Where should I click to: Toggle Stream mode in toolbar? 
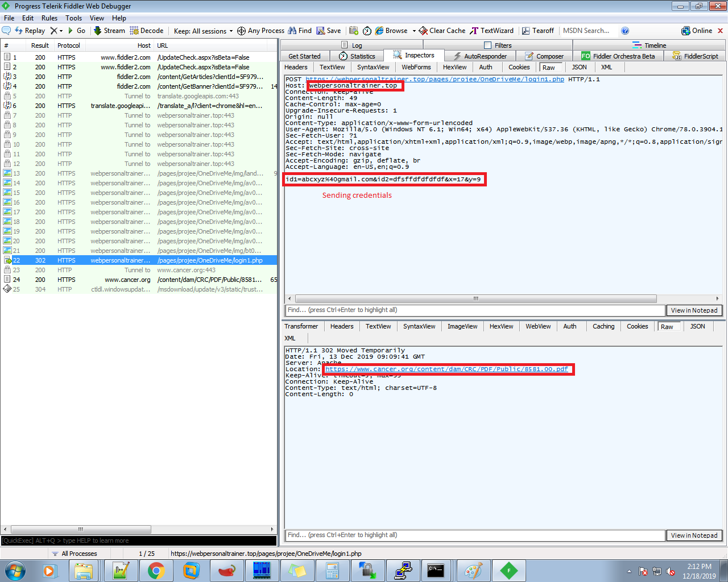click(x=109, y=31)
